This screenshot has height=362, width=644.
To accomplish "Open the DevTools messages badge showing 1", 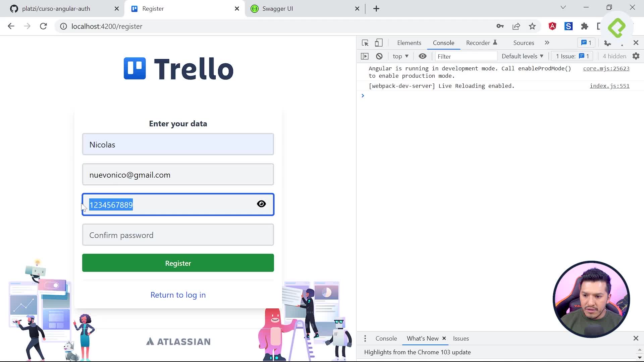I will pos(586,43).
